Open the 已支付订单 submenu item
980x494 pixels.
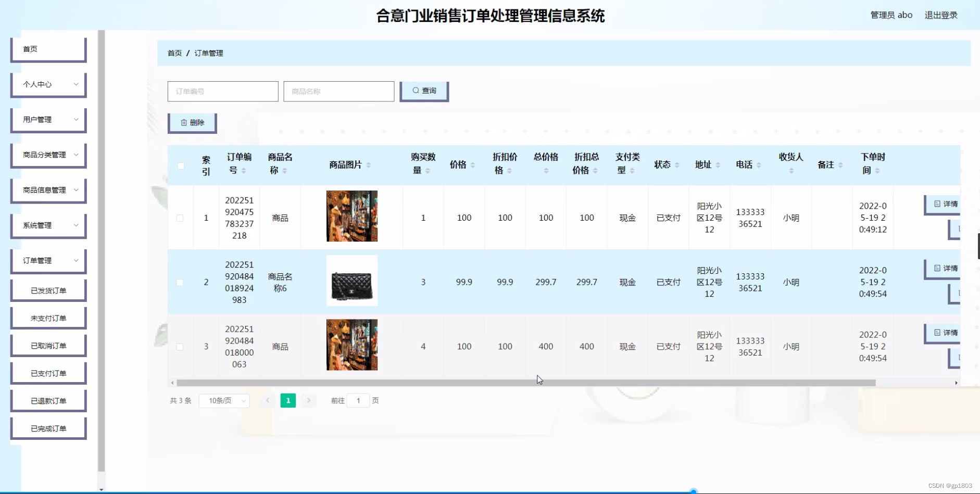48,373
